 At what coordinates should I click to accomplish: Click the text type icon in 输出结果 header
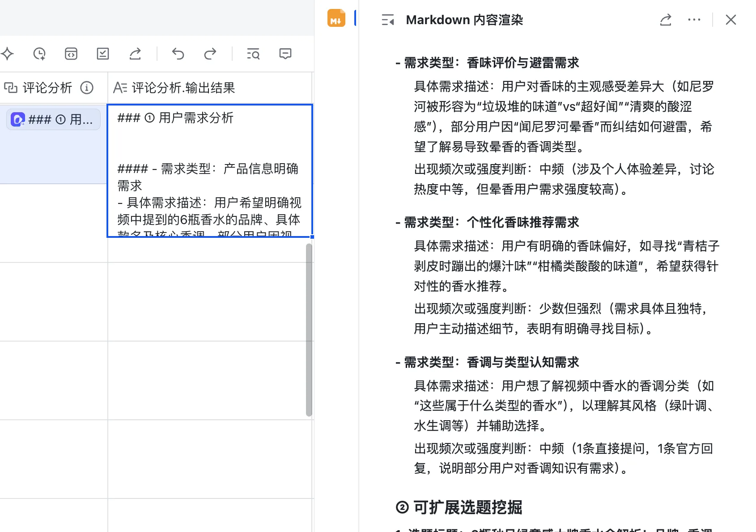tap(120, 88)
